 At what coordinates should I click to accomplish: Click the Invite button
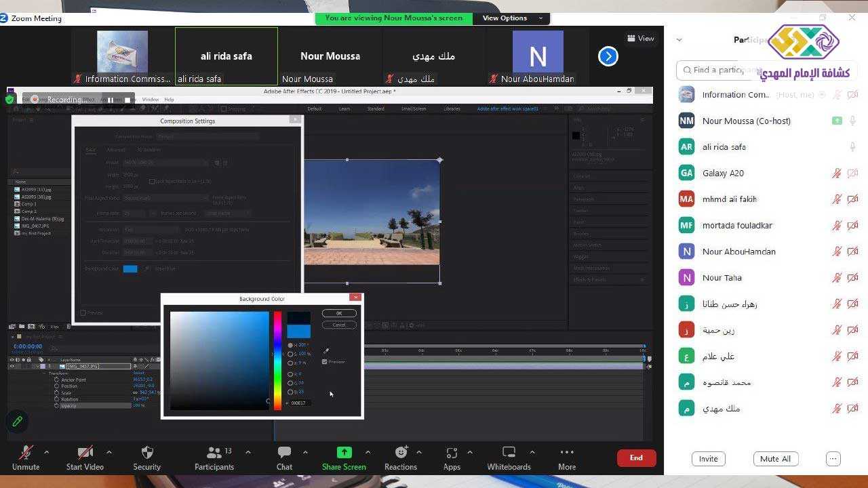[708, 459]
